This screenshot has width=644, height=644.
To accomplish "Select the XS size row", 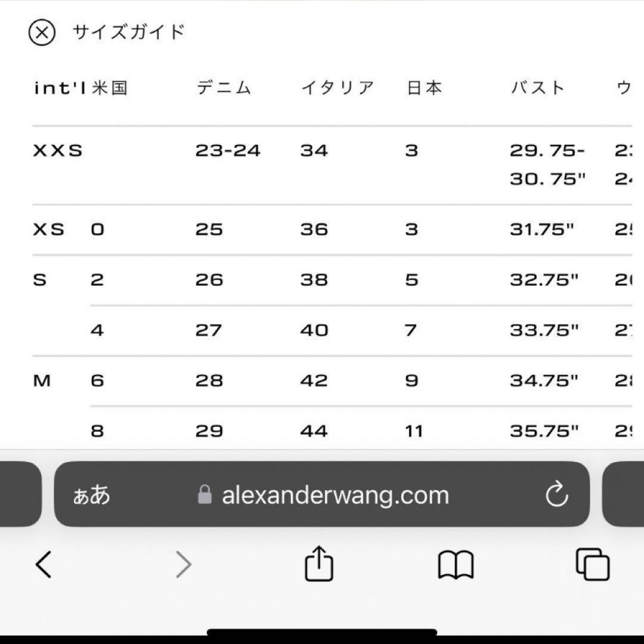I will (x=49, y=229).
